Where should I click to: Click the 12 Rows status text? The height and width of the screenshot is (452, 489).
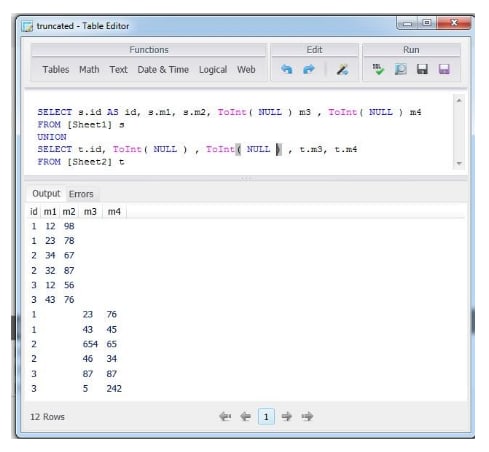(47, 417)
